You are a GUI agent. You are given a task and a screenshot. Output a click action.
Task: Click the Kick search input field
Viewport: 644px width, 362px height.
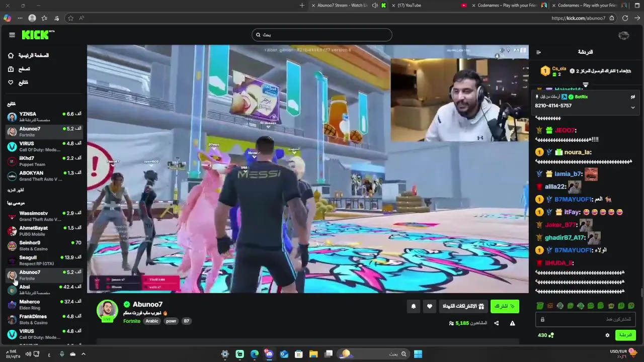click(322, 35)
